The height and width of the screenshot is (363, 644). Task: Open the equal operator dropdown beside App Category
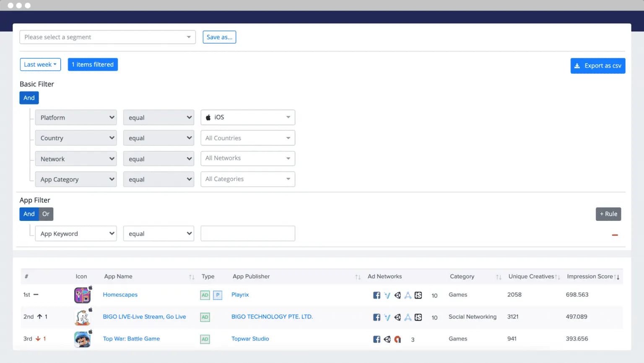[x=158, y=179]
